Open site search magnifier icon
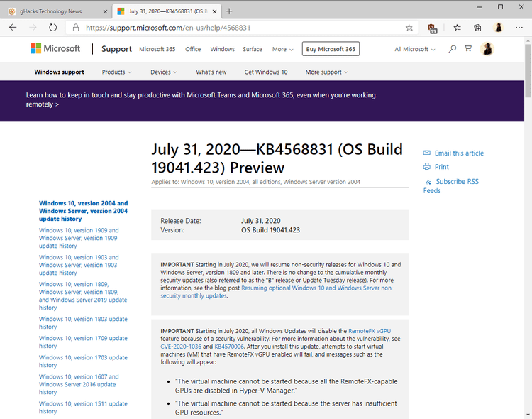This screenshot has height=419, width=532. point(453,49)
